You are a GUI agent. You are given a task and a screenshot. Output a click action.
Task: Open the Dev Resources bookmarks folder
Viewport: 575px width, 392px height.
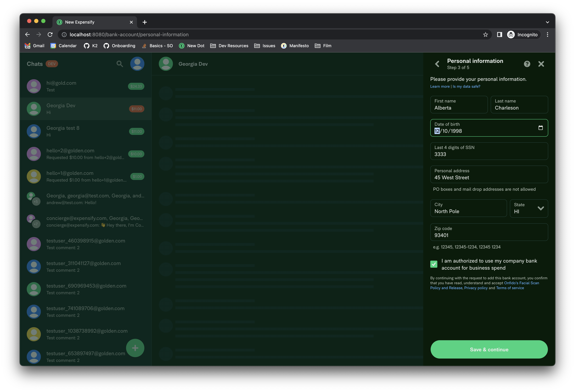tap(229, 46)
